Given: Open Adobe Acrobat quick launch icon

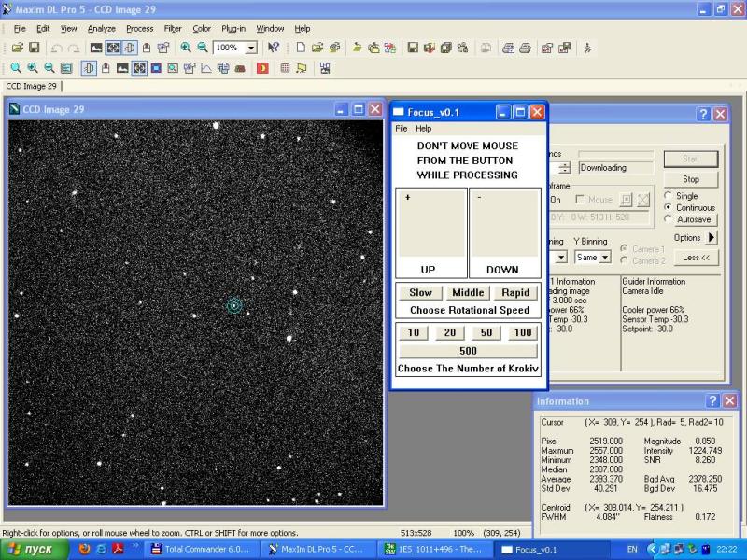Looking at the screenshot, I should click(x=118, y=549).
